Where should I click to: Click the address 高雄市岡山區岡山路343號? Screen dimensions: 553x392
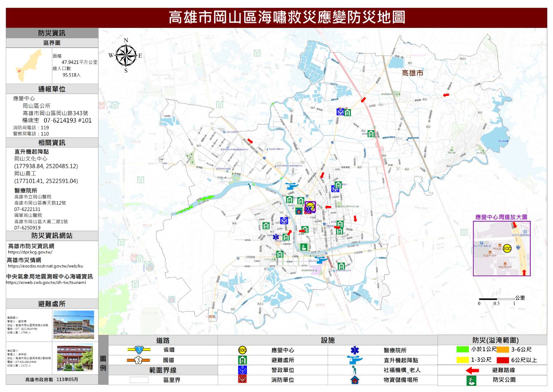[x=55, y=113]
